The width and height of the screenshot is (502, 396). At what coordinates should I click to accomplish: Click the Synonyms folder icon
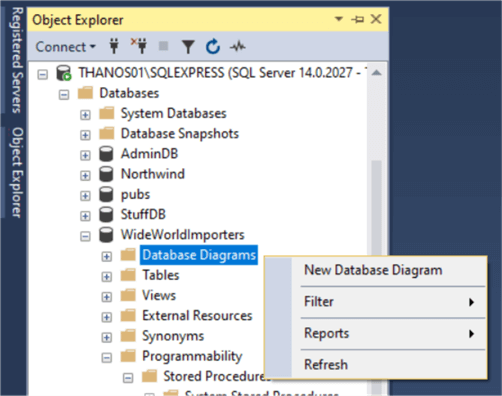pyautogui.click(x=128, y=336)
